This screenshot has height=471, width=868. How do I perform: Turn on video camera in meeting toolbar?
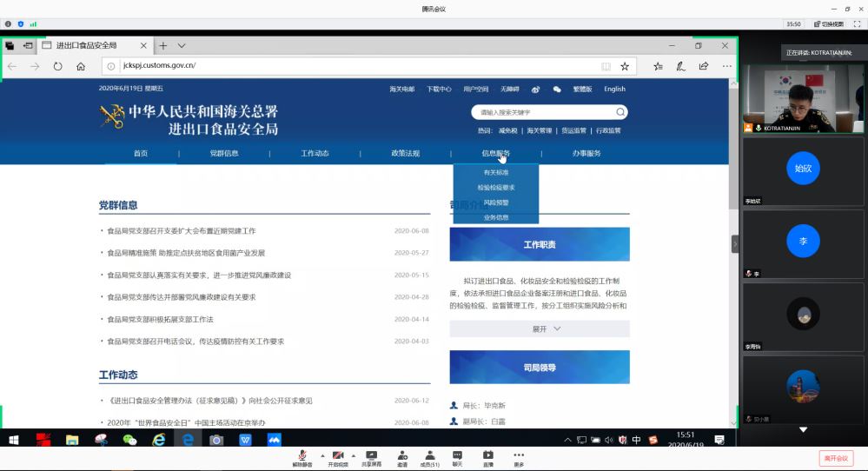pyautogui.click(x=338, y=458)
